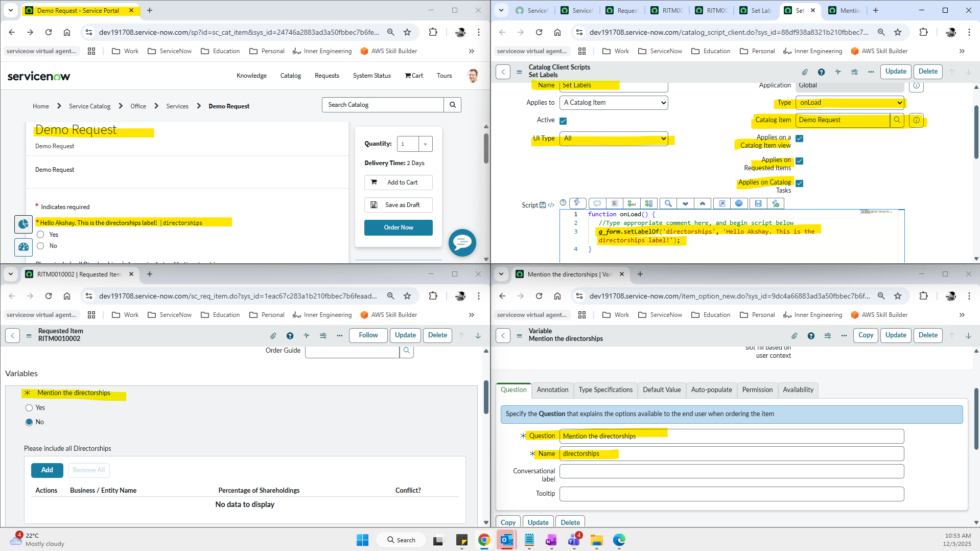Open the Type onLoad dropdown

(850, 103)
